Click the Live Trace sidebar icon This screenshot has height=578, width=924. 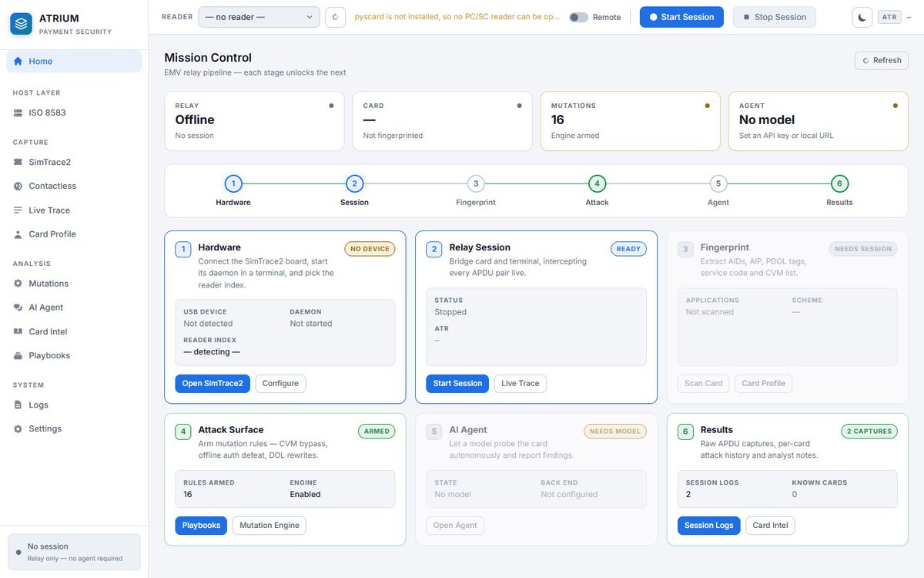pyautogui.click(x=18, y=210)
